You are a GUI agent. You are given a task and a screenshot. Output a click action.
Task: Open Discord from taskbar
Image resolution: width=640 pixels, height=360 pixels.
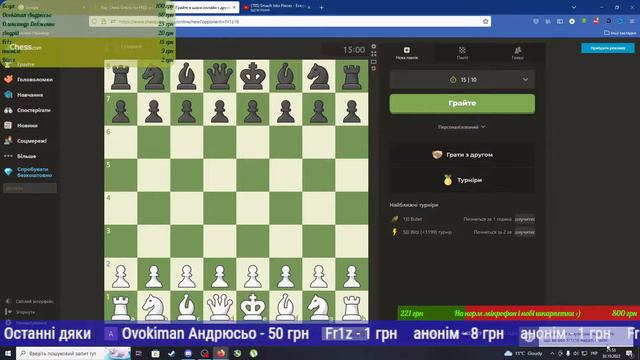pos(188,353)
